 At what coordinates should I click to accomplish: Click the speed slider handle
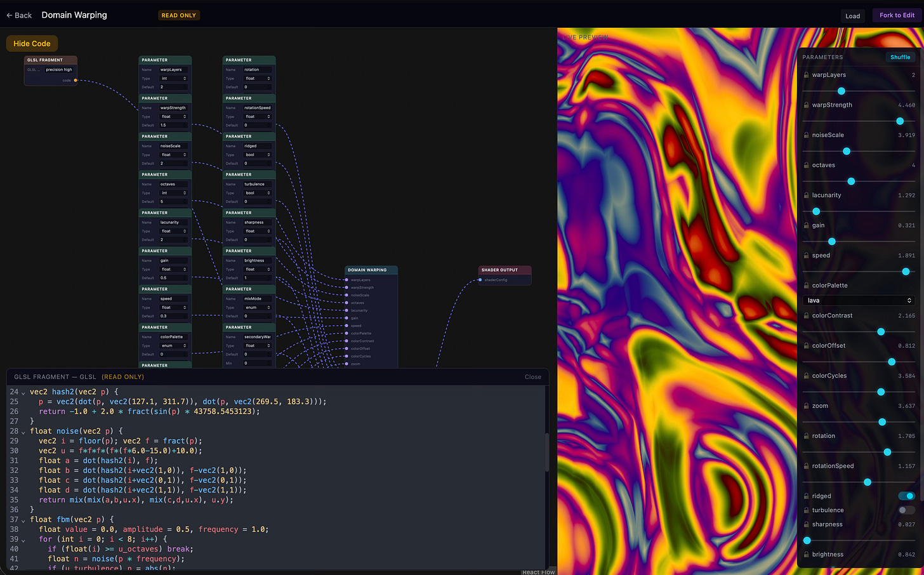point(906,272)
